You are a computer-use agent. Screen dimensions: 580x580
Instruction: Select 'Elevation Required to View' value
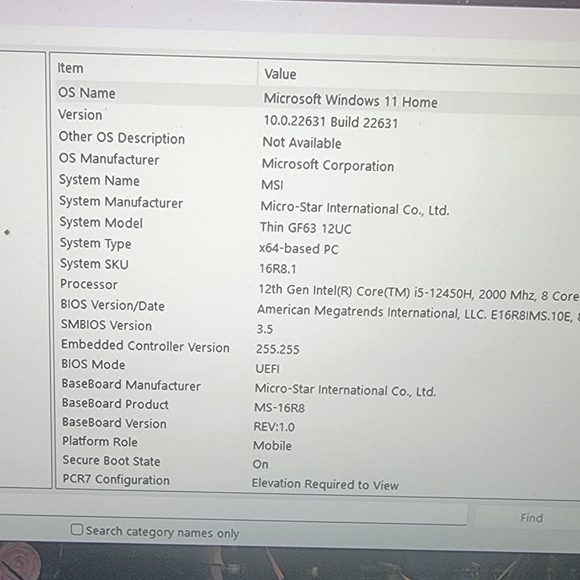pyautogui.click(x=325, y=484)
